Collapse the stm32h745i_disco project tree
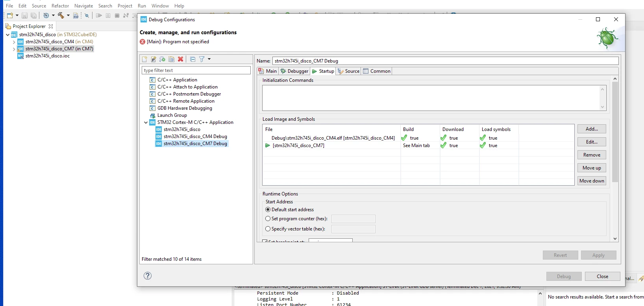Viewport: 644px width, 306px height. point(7,35)
